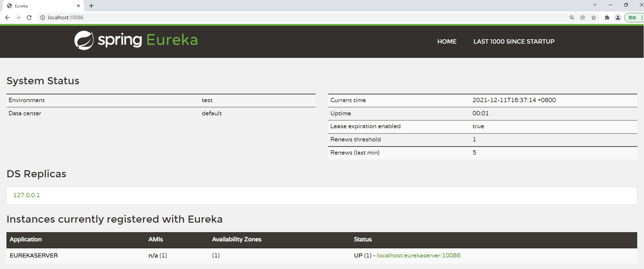
Task: Click the Application column header
Action: click(x=26, y=239)
